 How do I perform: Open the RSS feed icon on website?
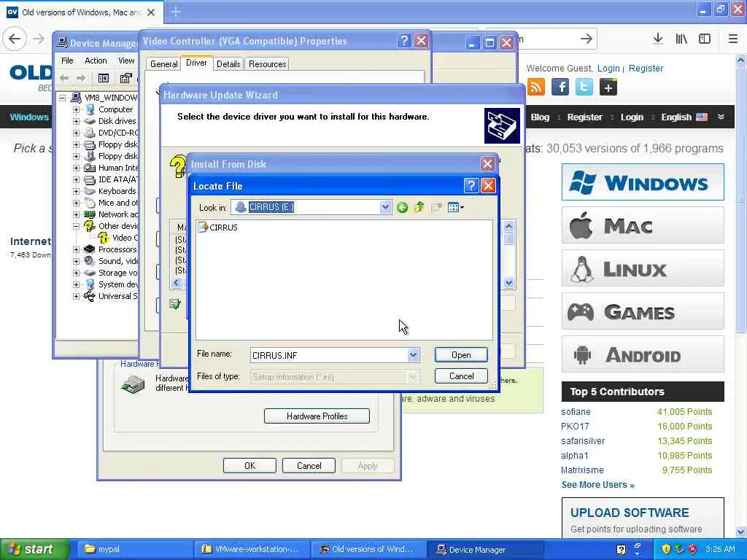pyautogui.click(x=536, y=87)
